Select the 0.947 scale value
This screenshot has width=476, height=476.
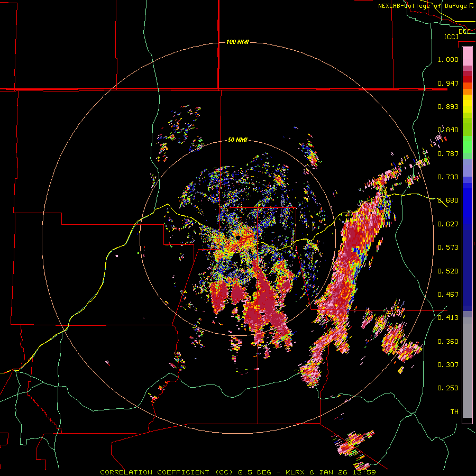(x=448, y=83)
